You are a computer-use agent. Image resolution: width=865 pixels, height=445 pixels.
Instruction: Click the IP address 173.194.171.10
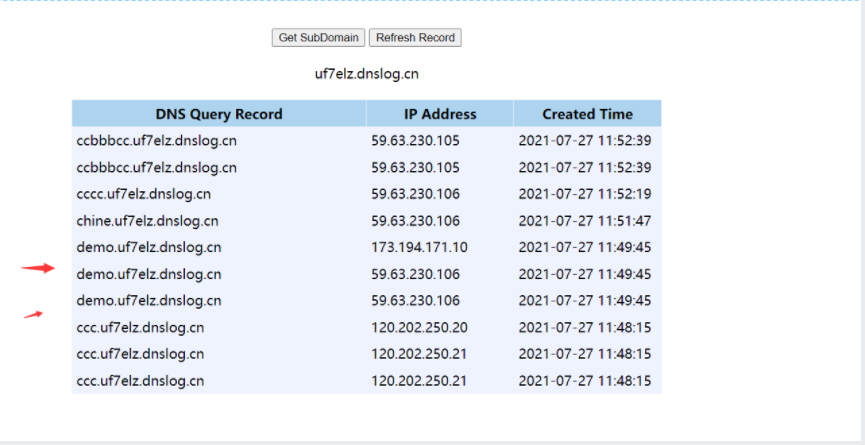click(x=419, y=247)
